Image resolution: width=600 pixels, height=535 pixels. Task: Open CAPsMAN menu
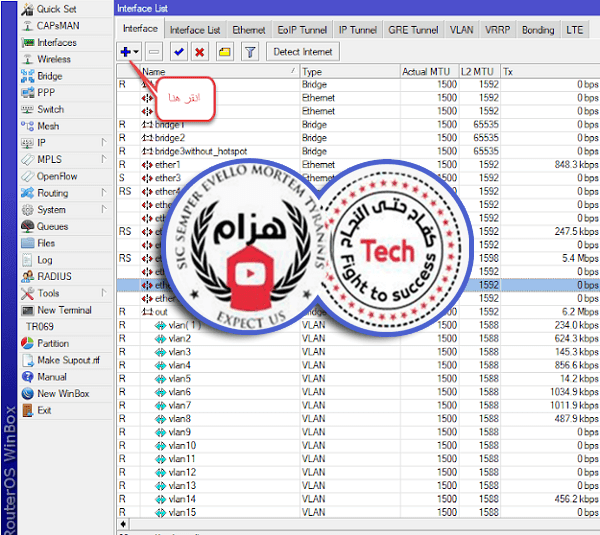(65, 26)
